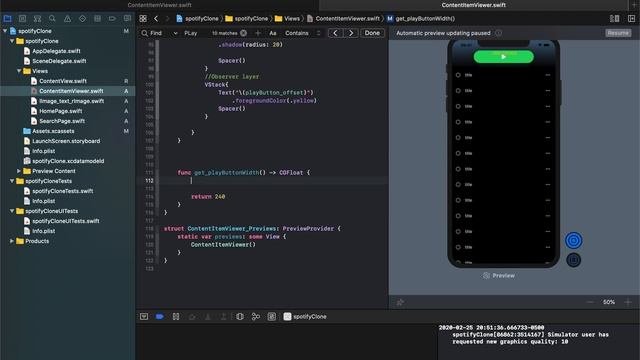Collapse the spotifyCloneTests folder
Screen dimensions: 640x360
click(12, 181)
